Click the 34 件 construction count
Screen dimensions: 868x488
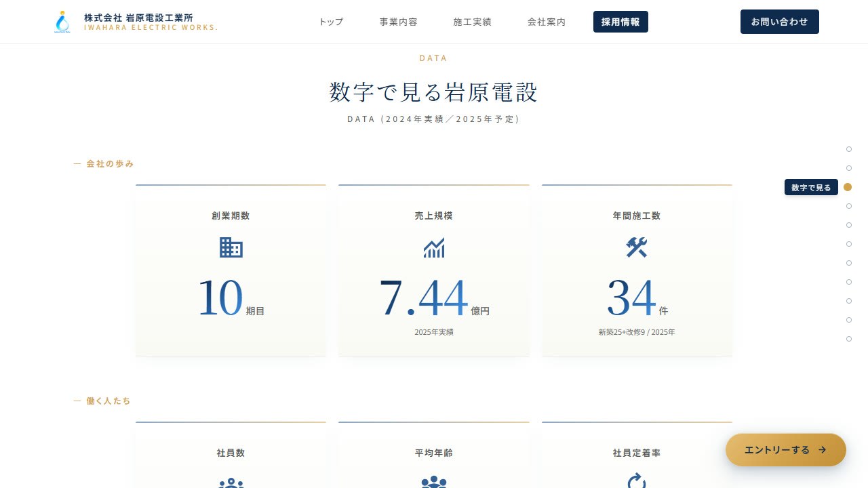[637, 299]
